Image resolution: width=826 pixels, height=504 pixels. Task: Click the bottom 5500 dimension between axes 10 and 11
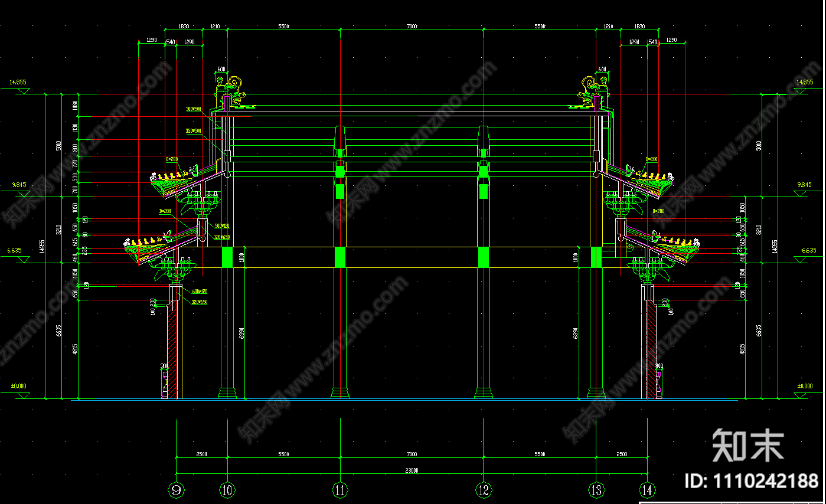[283, 454]
